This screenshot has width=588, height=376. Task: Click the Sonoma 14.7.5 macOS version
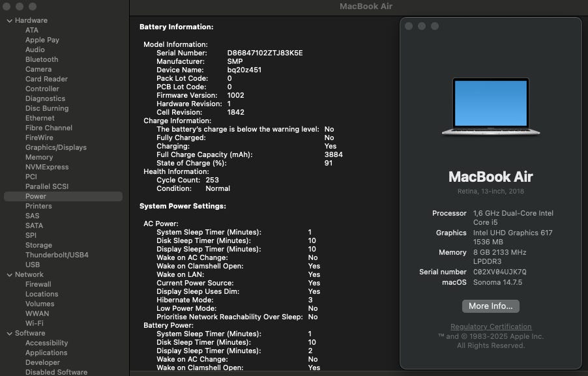click(x=497, y=282)
